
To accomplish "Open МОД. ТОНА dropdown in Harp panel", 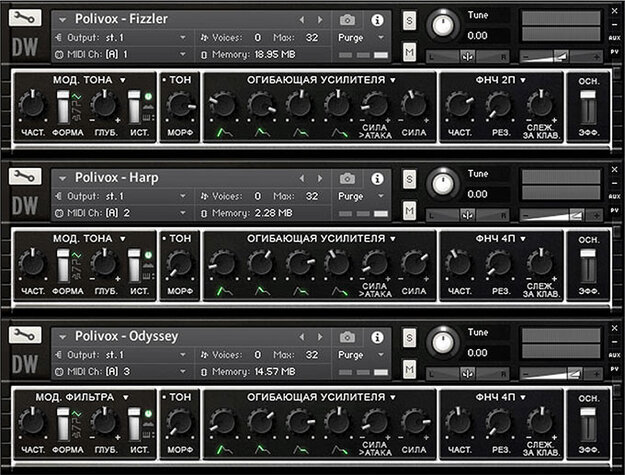I will (123, 239).
